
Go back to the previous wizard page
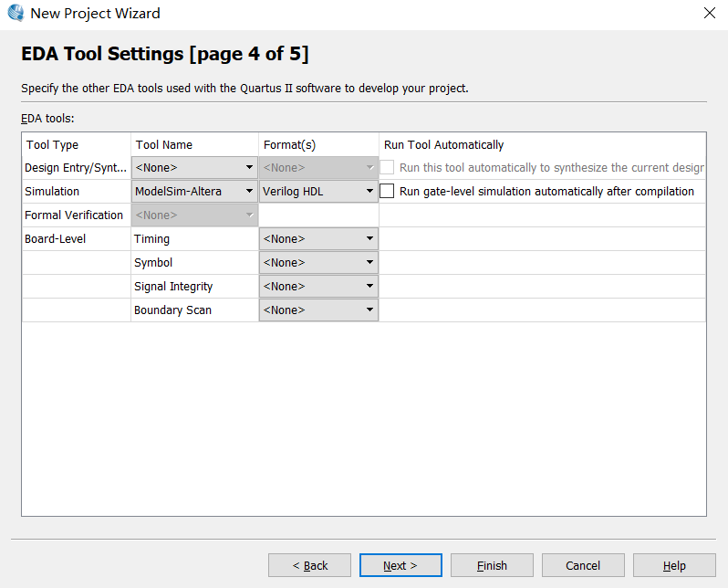[x=309, y=565]
